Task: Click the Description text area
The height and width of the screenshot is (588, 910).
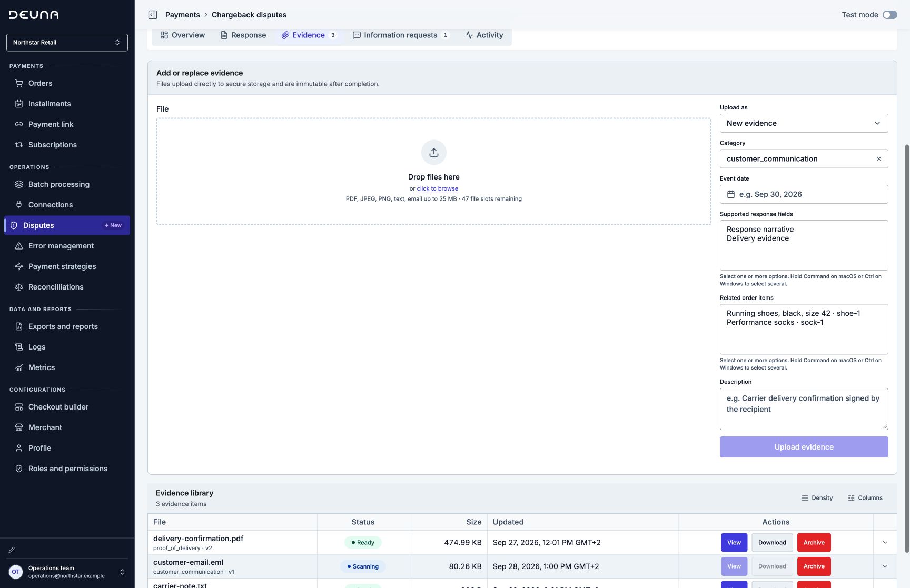Action: [x=804, y=409]
